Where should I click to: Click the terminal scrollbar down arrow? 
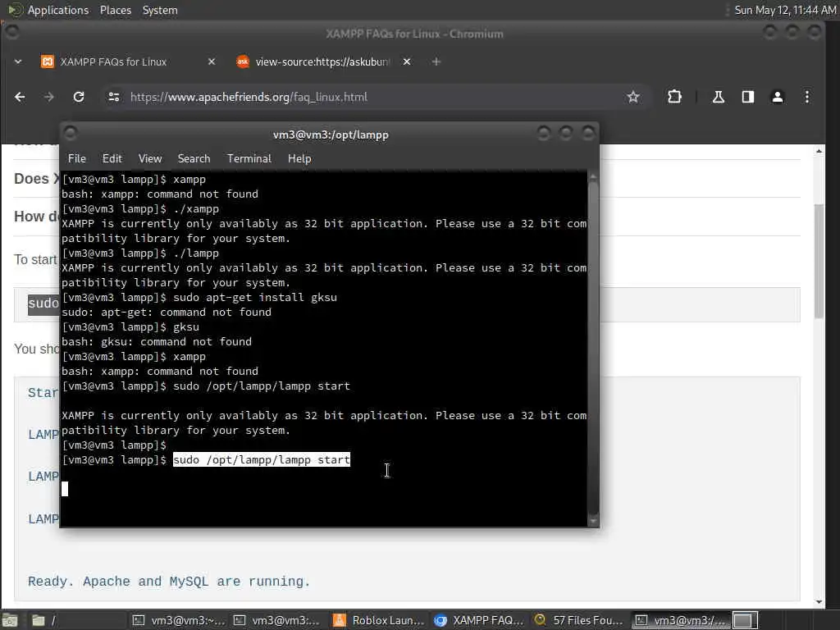tap(593, 521)
